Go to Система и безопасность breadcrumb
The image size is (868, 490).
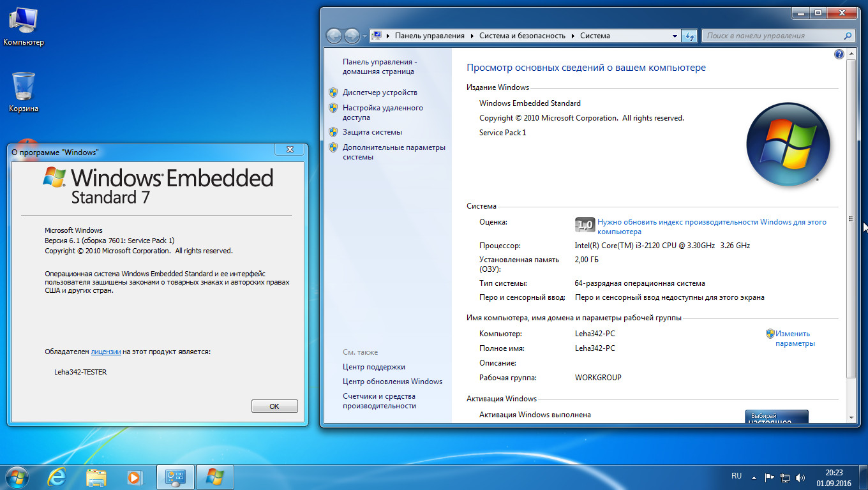tap(522, 36)
